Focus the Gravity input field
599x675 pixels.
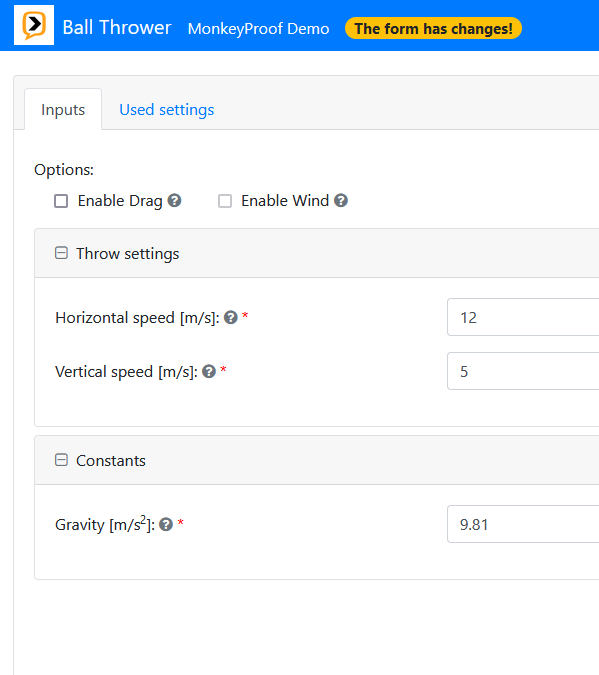point(523,524)
